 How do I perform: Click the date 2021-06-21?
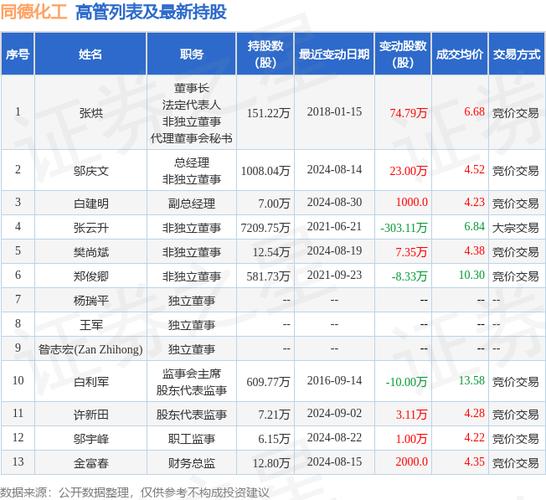tap(334, 227)
